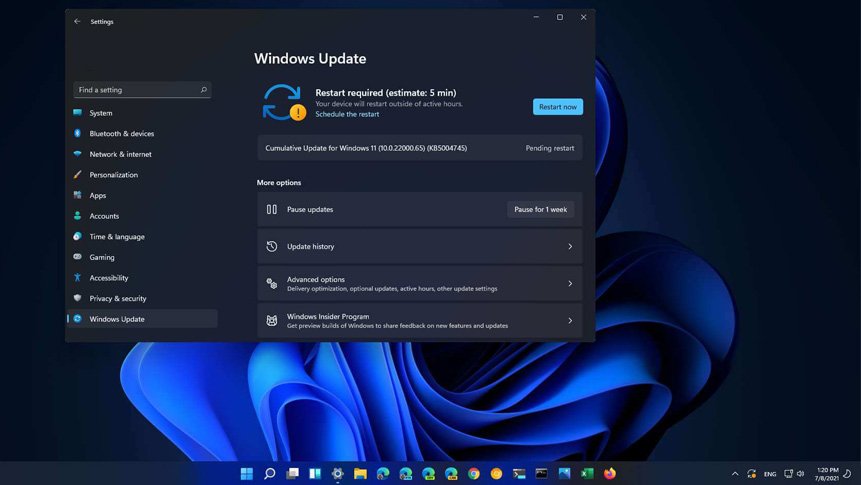Click the Gaming controller icon in sidebar
The width and height of the screenshot is (861, 485).
tap(77, 257)
